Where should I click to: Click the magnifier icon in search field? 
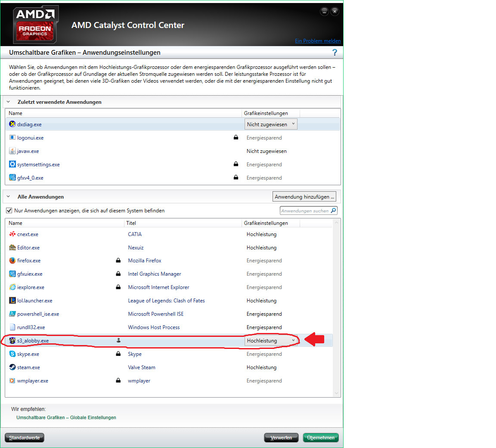pyautogui.click(x=333, y=211)
